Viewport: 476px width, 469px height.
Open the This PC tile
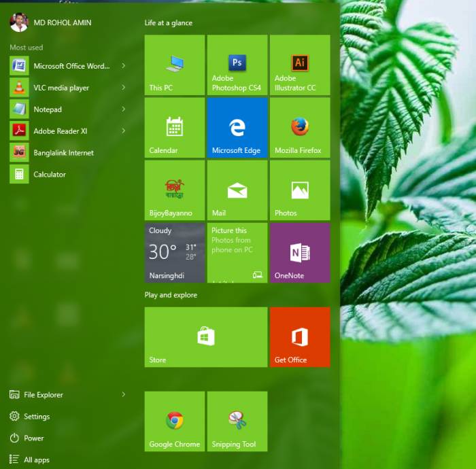(x=175, y=65)
